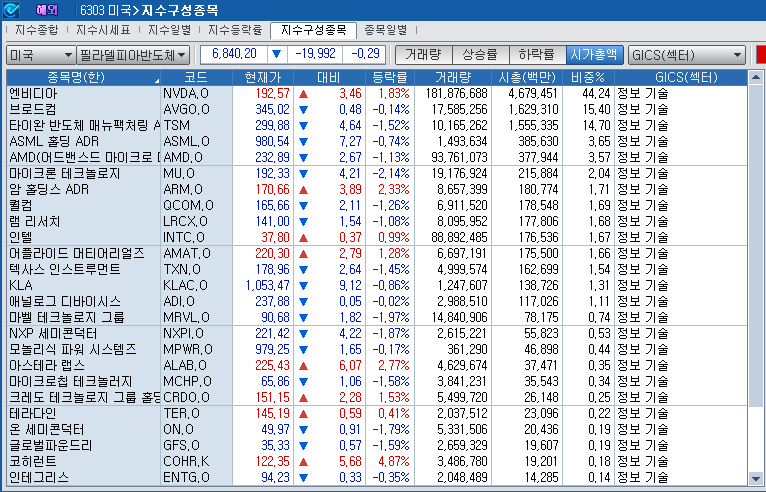
Task: Select the 인텔 stock row
Action: 80,237
